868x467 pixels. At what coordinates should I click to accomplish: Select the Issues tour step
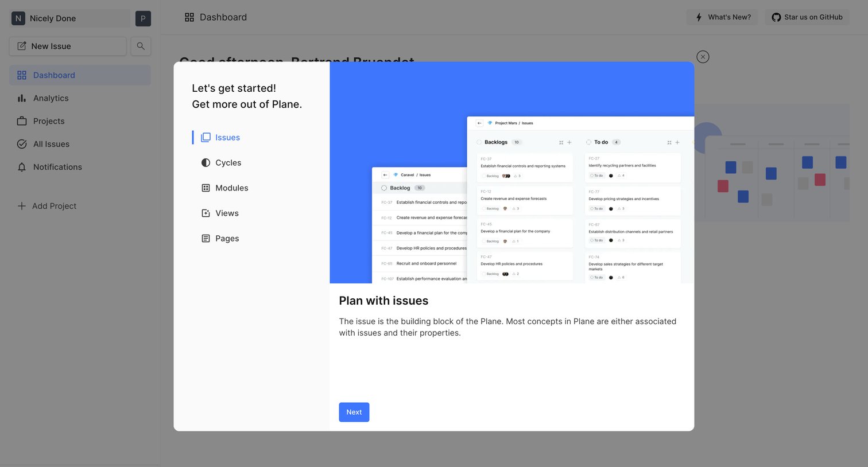(220, 138)
